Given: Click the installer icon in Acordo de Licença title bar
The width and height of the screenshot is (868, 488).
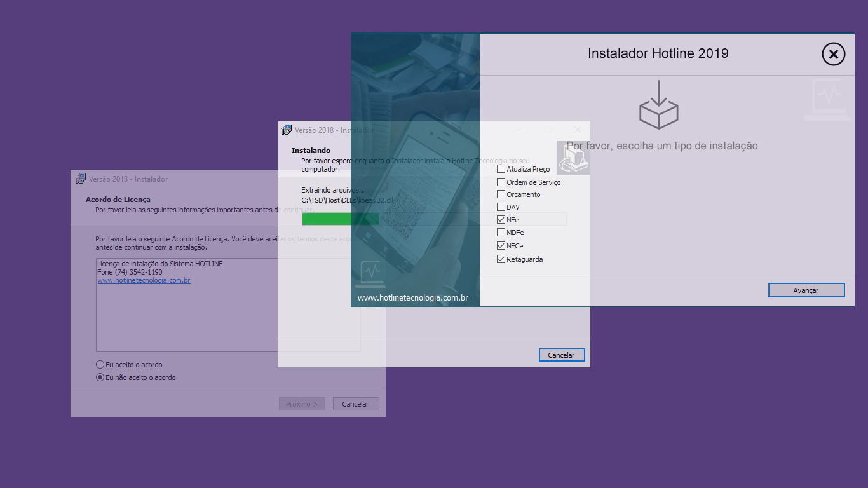Looking at the screenshot, I should pyautogui.click(x=81, y=179).
